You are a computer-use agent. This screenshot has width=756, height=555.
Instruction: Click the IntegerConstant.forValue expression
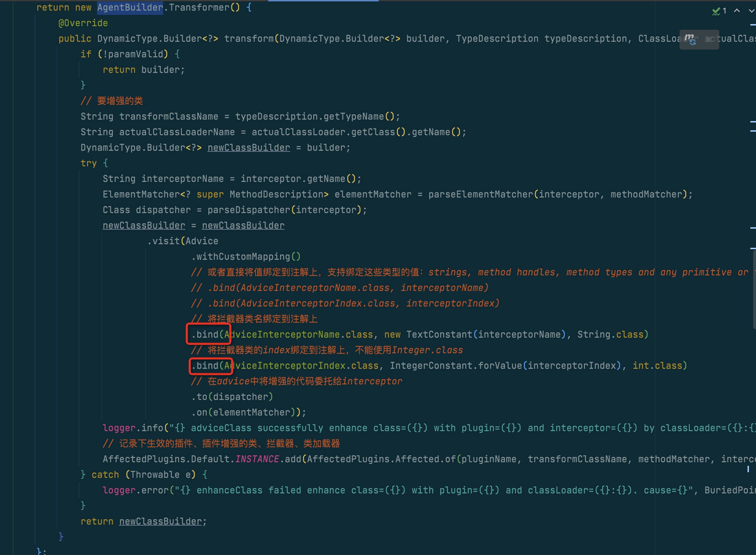pos(457,365)
